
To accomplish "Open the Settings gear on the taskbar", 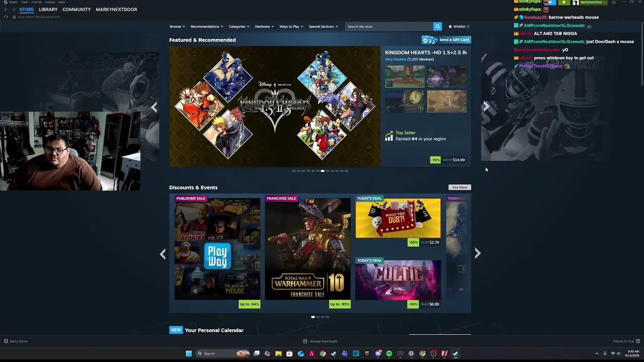I will point(411,353).
